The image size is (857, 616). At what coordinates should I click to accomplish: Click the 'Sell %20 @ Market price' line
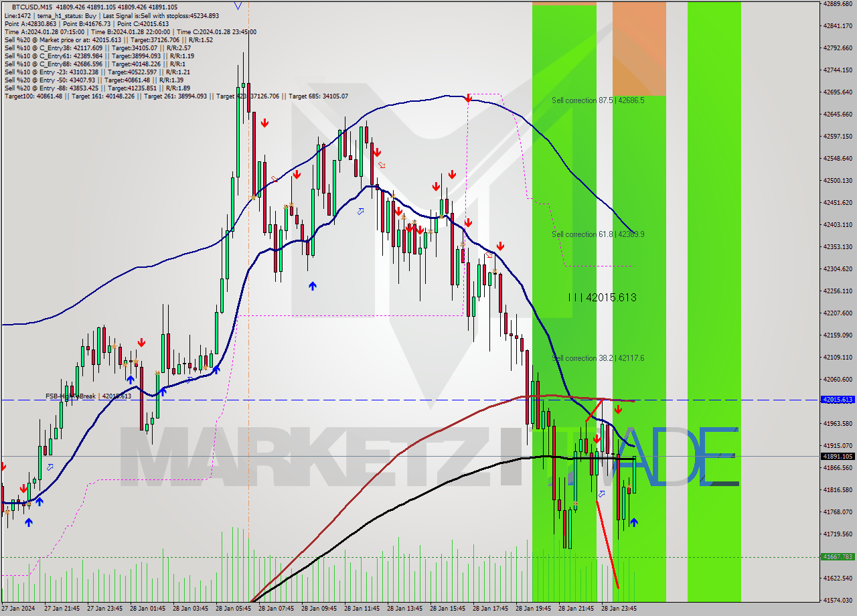pyautogui.click(x=108, y=40)
